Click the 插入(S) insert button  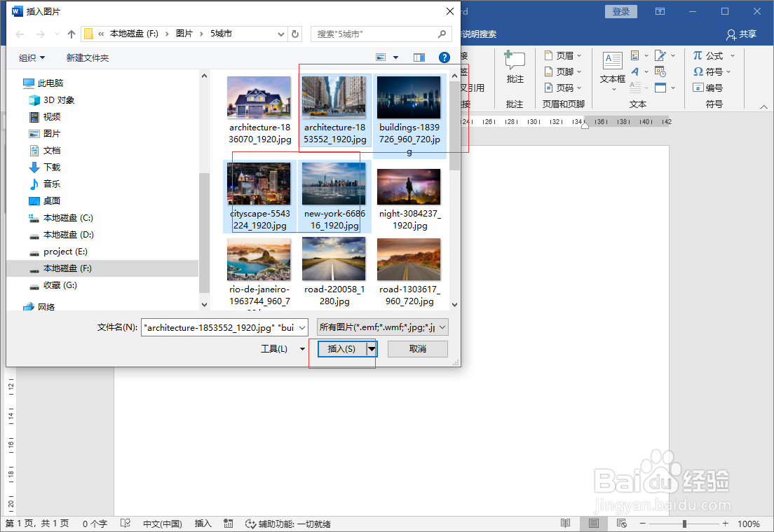coord(341,349)
